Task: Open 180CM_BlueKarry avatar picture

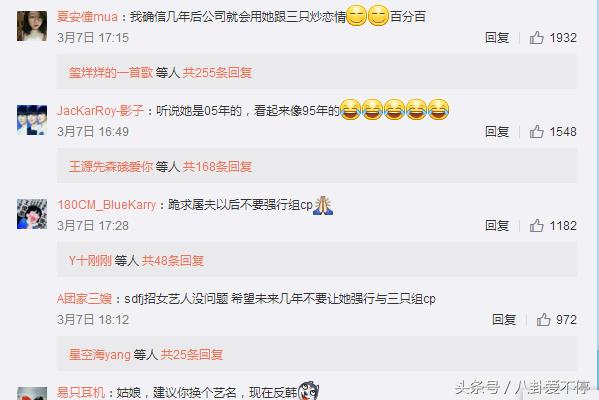Action: tap(32, 214)
